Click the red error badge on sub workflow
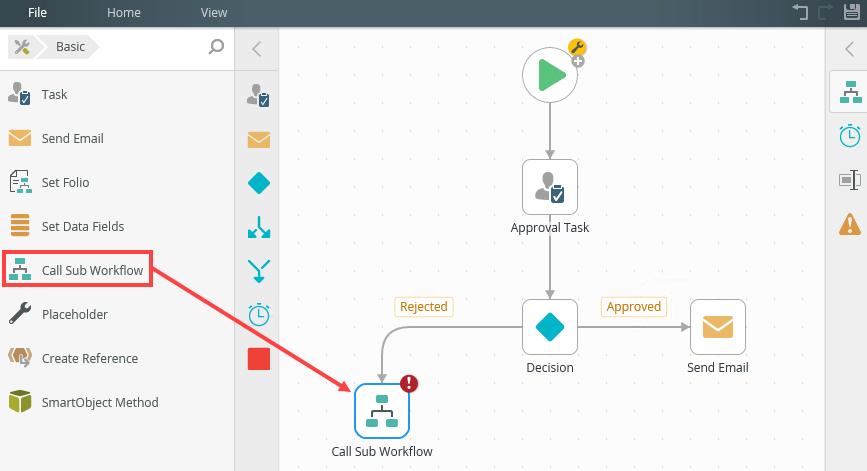 click(x=409, y=383)
